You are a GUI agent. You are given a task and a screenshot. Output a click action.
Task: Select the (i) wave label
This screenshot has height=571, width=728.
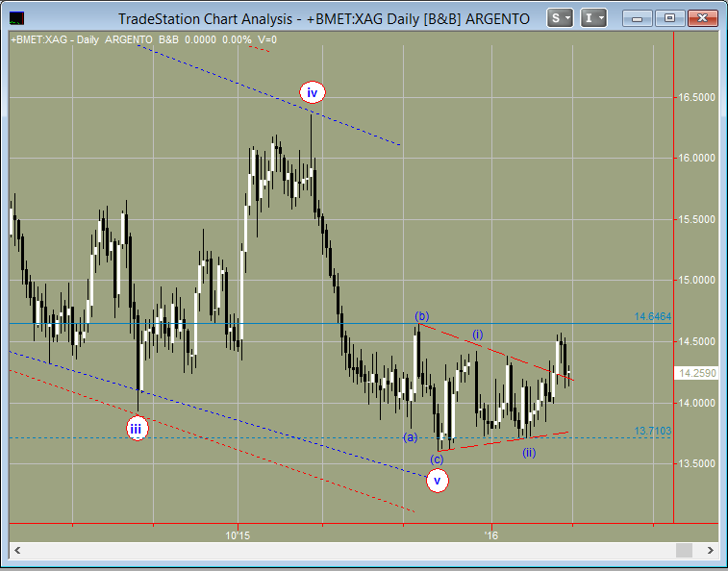pos(477,335)
